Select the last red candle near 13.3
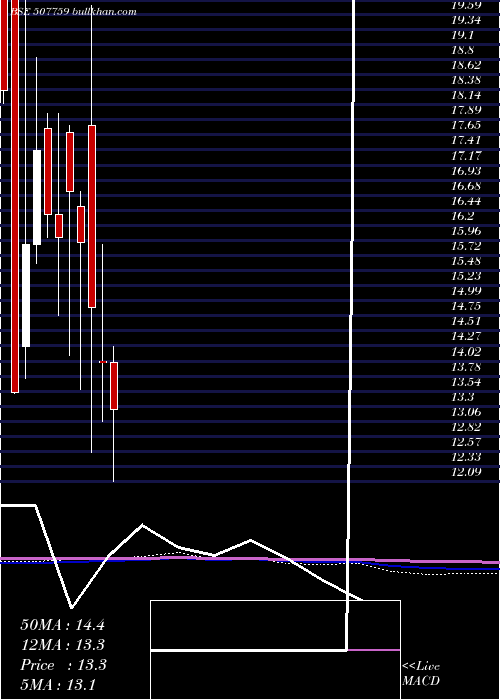This screenshot has height=700, width=500. pyautogui.click(x=114, y=386)
